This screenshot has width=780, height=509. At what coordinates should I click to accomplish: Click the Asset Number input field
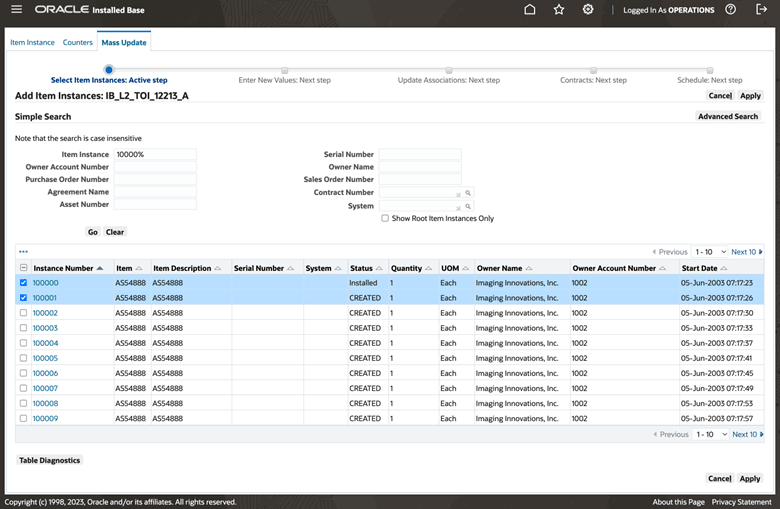[x=155, y=204]
